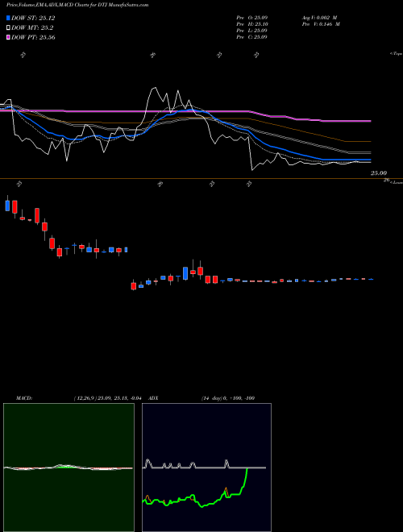Click the first blue candlestick on the chart

tap(7, 206)
